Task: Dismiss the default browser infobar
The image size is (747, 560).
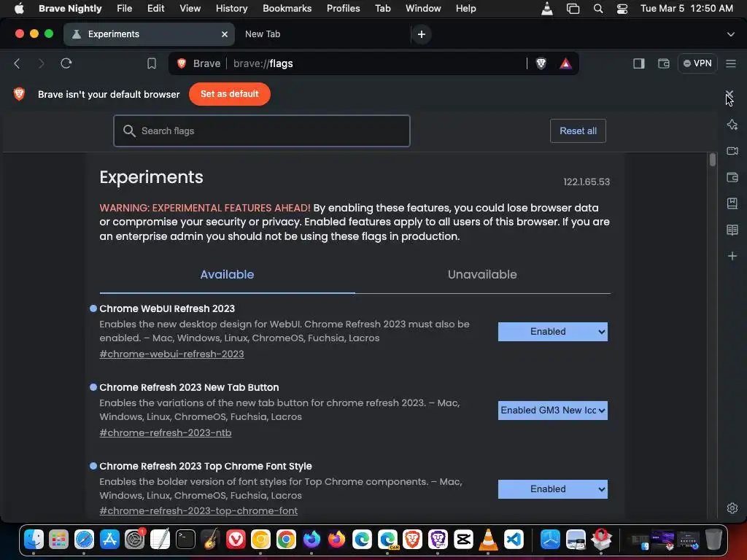Action: (729, 94)
